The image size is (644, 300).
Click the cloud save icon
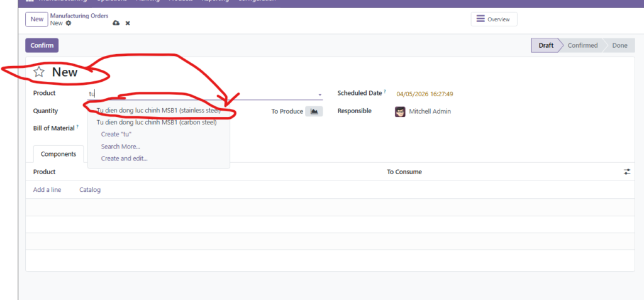pos(116,23)
